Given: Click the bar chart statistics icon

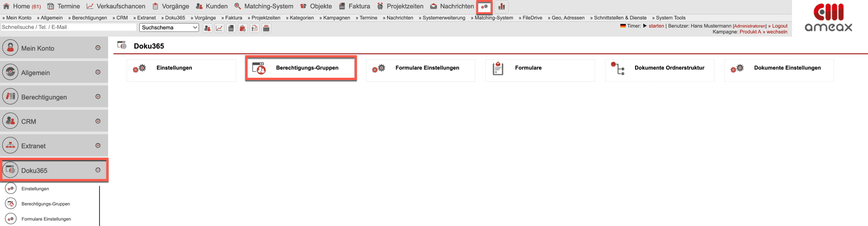Looking at the screenshot, I should (502, 7).
